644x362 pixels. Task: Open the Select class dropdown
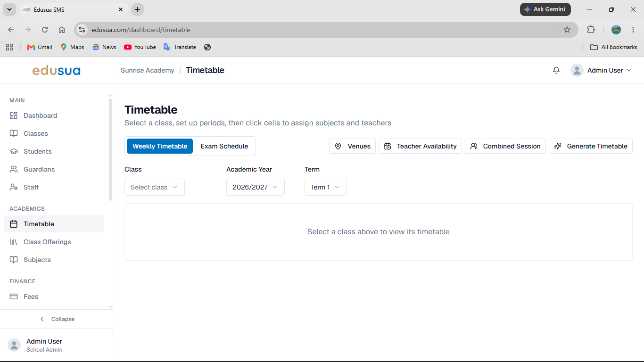[x=155, y=187]
